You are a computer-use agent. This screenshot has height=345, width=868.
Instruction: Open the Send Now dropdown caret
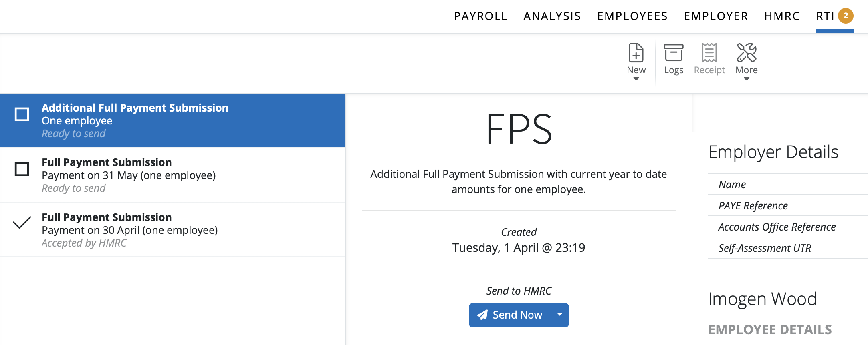click(x=560, y=315)
